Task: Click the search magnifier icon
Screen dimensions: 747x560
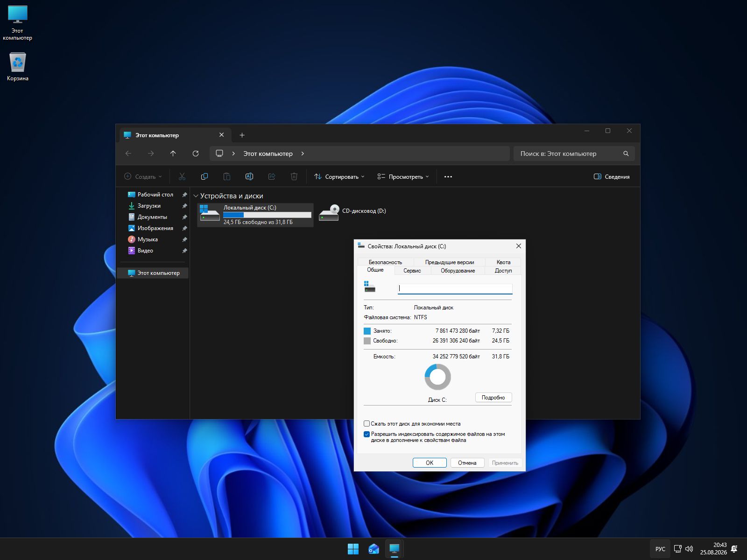Action: (x=626, y=154)
